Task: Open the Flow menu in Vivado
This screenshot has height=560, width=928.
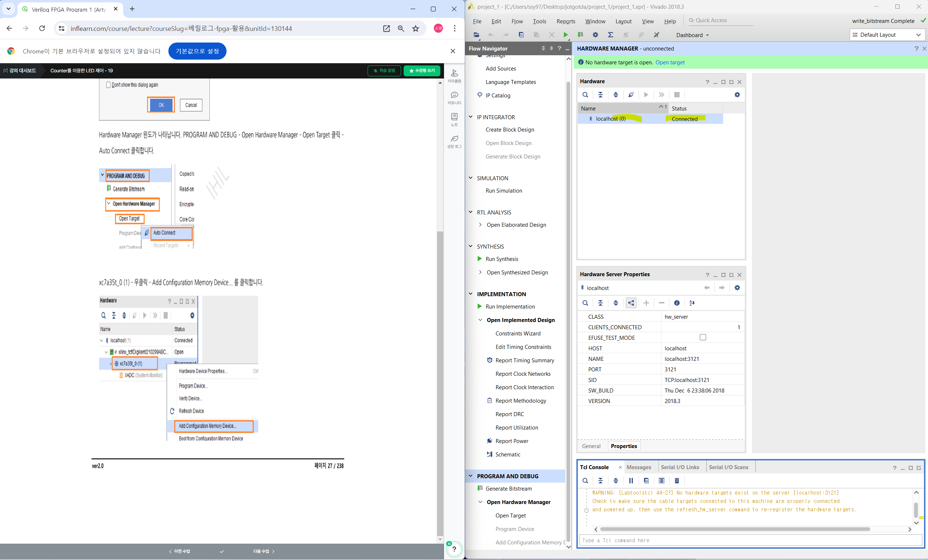Action: click(x=517, y=21)
